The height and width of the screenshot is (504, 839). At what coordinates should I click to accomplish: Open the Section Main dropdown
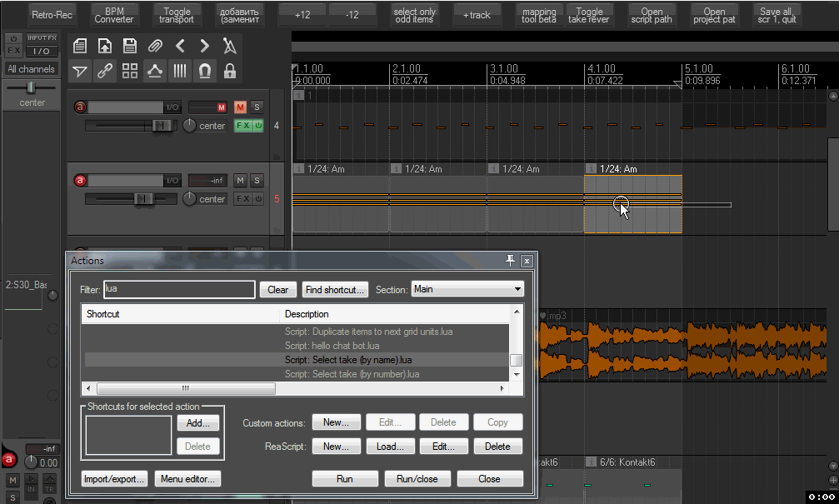coord(467,289)
